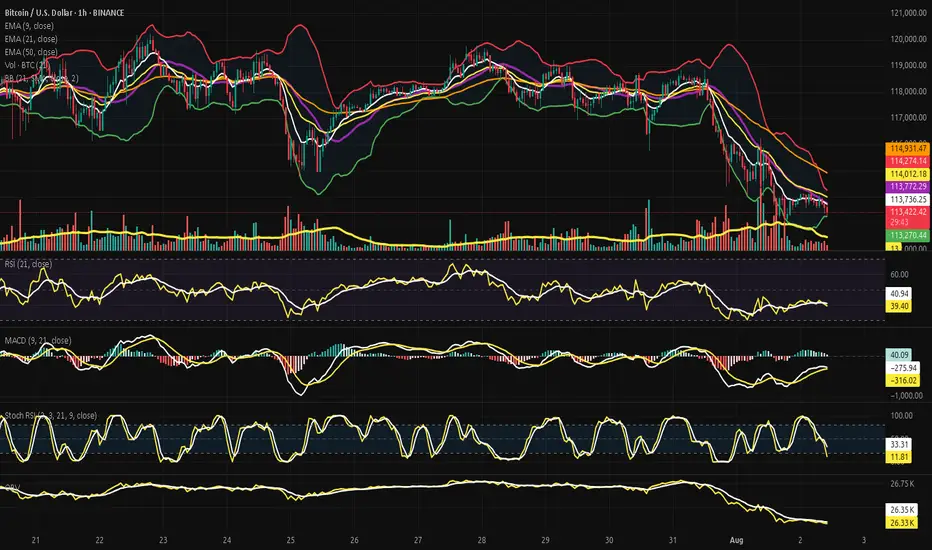Click the MACD −275.94 value tag

click(903, 368)
